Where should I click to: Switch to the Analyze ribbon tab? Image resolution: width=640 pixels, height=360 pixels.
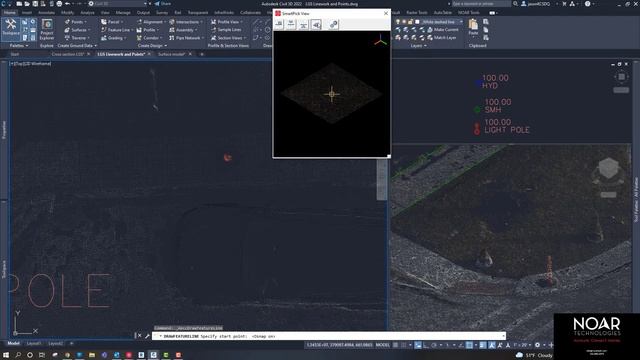point(87,13)
